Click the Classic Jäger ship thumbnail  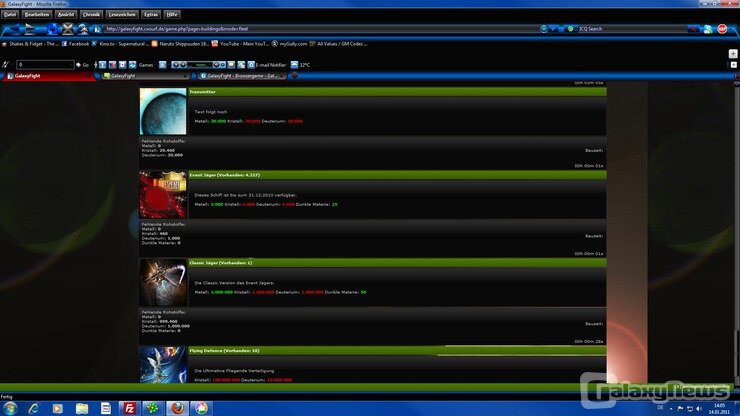163,282
